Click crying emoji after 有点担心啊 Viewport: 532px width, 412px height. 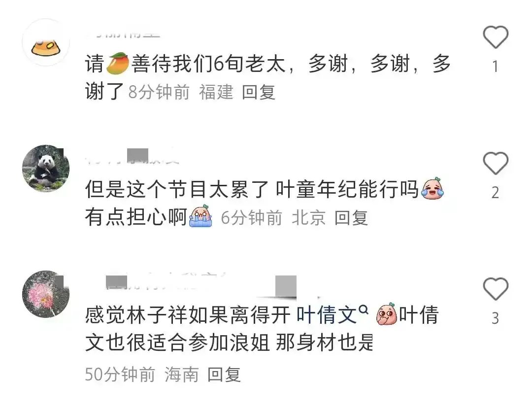[x=201, y=216]
